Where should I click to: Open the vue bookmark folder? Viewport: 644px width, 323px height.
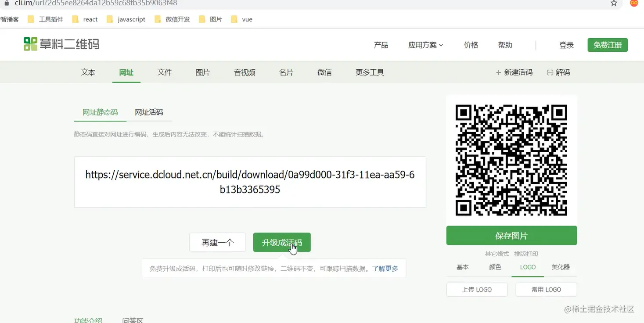[241, 19]
